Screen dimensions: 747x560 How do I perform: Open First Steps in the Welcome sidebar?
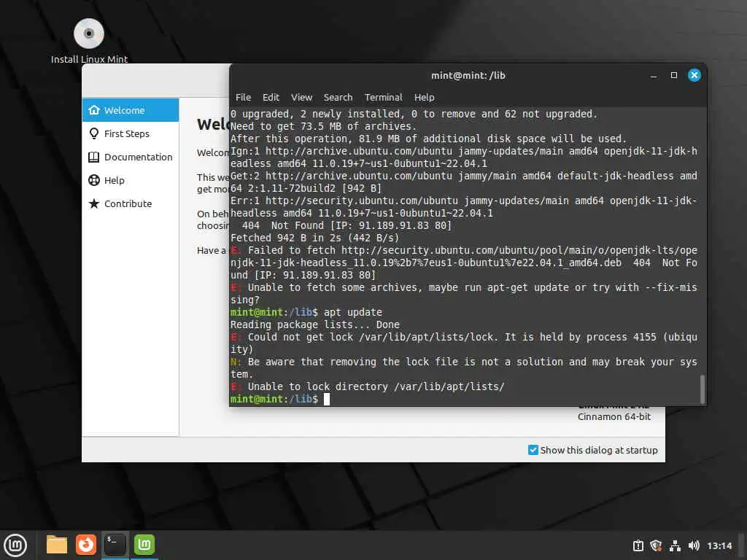click(x=131, y=133)
